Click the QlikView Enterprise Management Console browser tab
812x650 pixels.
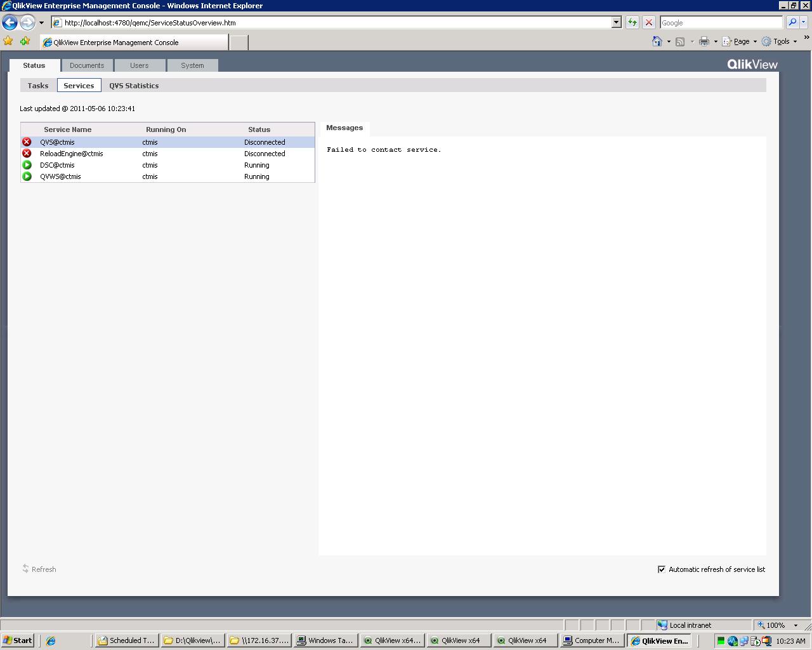(133, 43)
